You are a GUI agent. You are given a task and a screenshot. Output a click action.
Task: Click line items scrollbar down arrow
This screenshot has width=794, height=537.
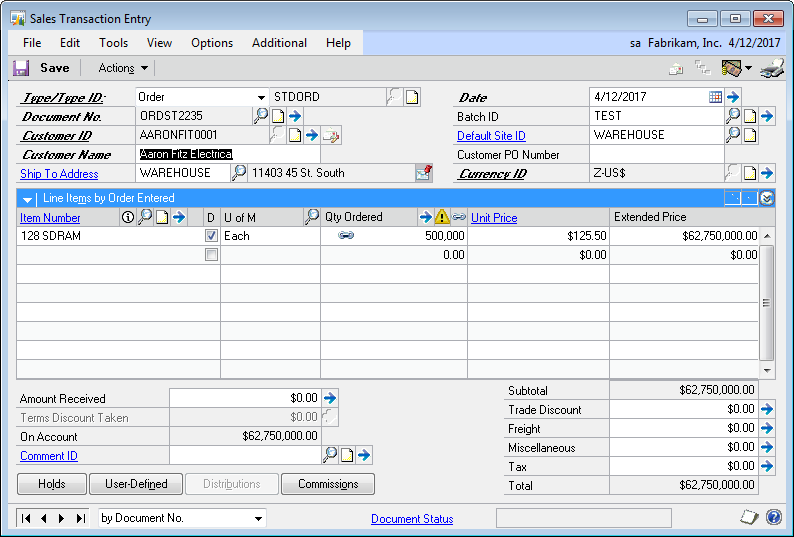767,370
